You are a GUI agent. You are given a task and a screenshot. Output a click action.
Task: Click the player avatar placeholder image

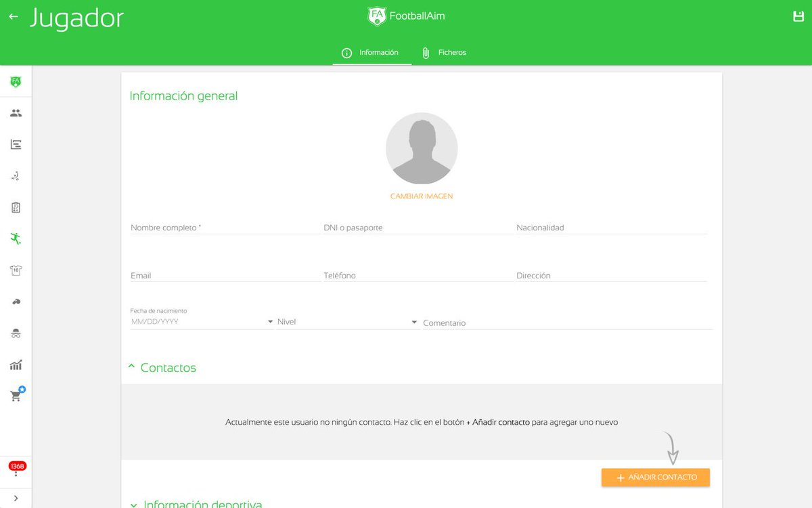coord(422,148)
